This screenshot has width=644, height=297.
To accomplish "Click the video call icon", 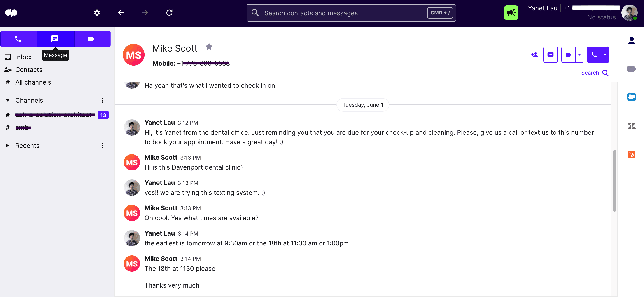I will coord(568,54).
